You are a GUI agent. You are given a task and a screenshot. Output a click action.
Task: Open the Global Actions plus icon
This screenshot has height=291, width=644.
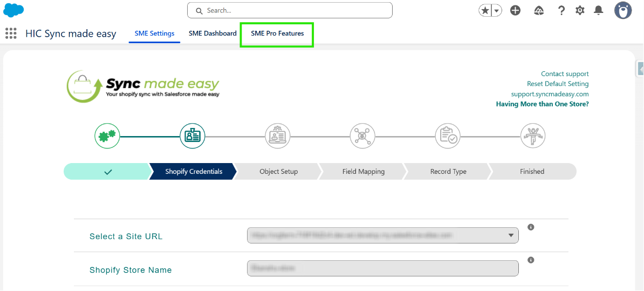pyautogui.click(x=516, y=11)
